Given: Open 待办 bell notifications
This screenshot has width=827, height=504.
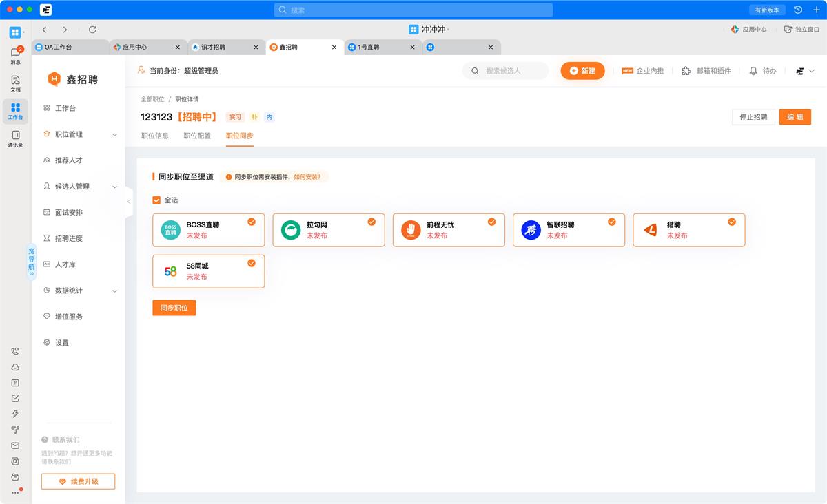Looking at the screenshot, I should tap(763, 71).
